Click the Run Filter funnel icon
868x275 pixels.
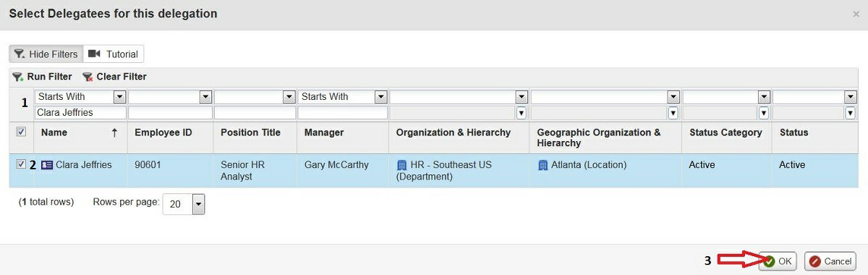coord(18,77)
